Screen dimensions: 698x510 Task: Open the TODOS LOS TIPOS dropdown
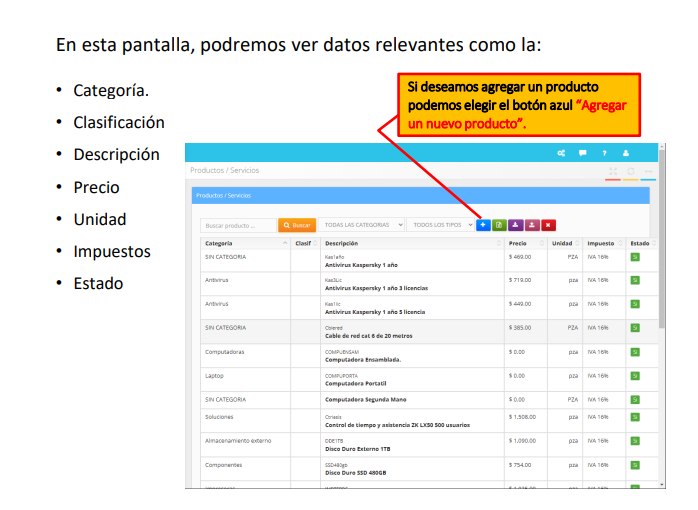442,225
